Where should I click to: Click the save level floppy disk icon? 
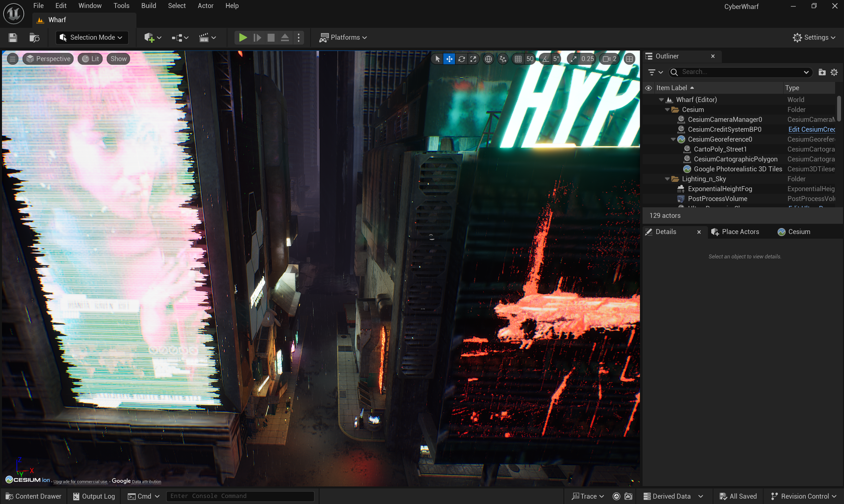coord(12,37)
